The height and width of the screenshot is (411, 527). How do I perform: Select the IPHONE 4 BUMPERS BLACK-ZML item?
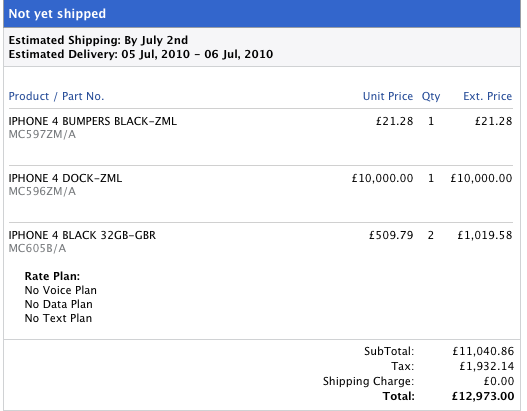tap(92, 121)
